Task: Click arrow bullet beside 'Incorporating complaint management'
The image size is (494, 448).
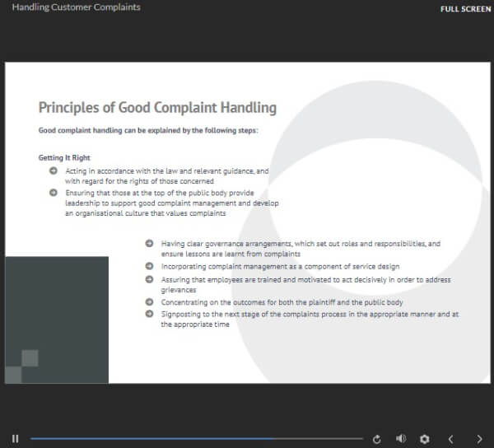Action: tap(149, 266)
